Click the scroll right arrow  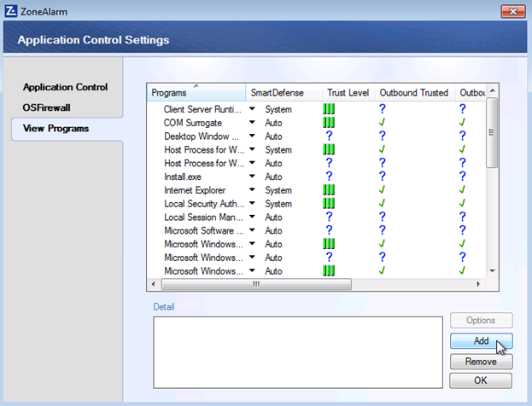click(x=478, y=284)
